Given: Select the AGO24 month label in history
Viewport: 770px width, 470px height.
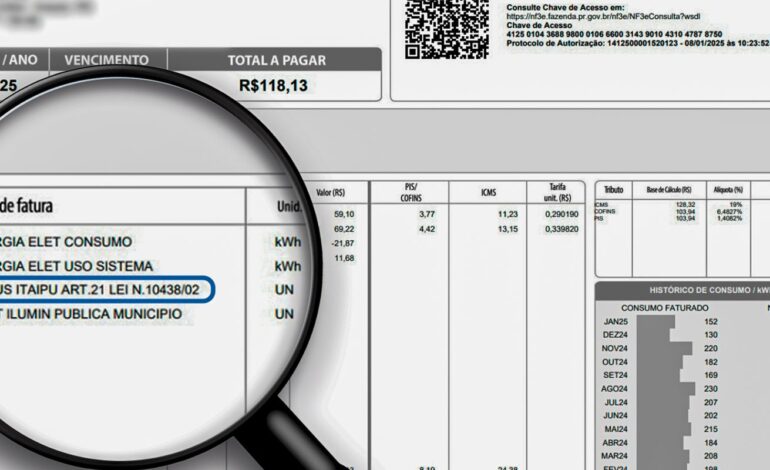Looking at the screenshot, I should 614,388.
